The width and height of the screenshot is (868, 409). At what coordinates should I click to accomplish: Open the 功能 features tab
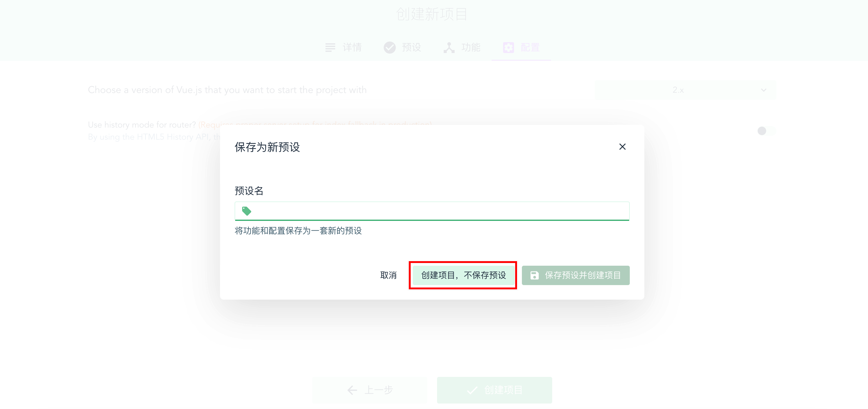coord(462,48)
